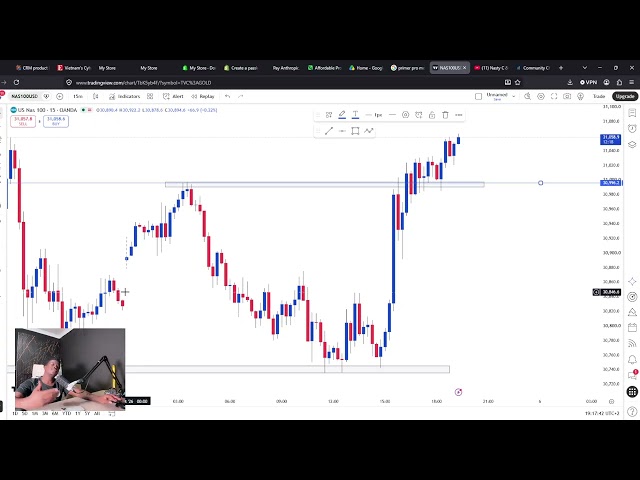This screenshot has height=480, width=640.
Task: Switch to the Home - Google browser tab
Action: pos(366,68)
